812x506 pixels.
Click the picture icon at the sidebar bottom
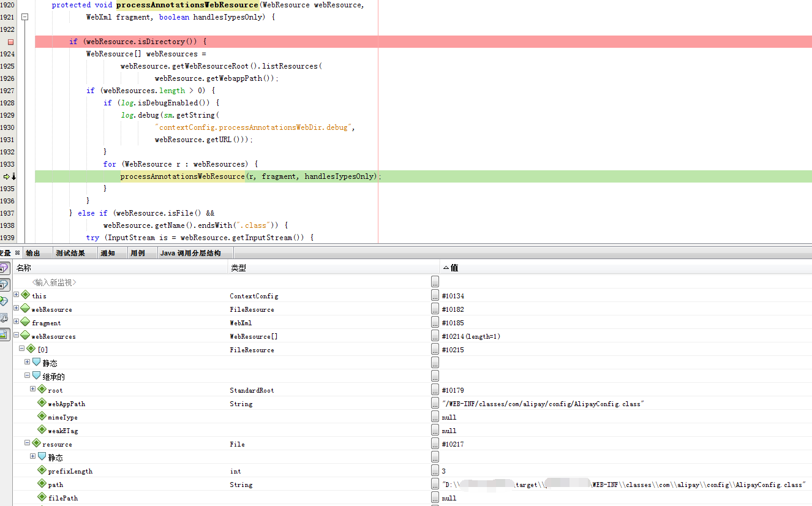4,334
